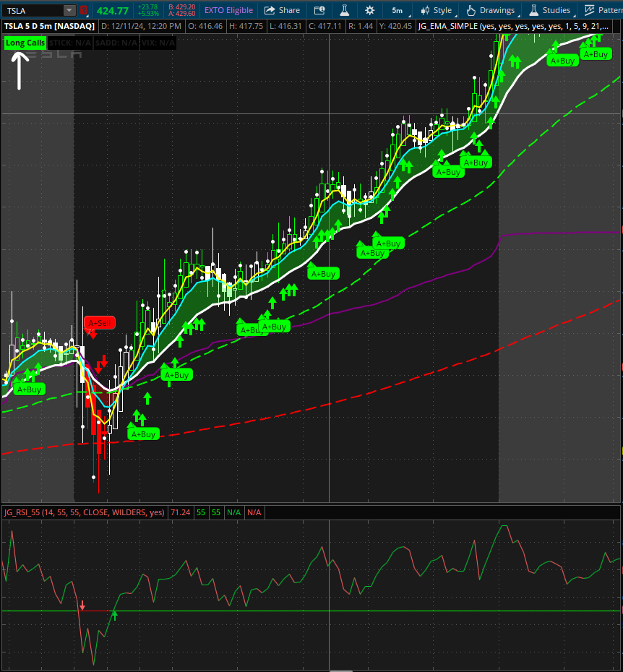Click the Share button

point(282,11)
